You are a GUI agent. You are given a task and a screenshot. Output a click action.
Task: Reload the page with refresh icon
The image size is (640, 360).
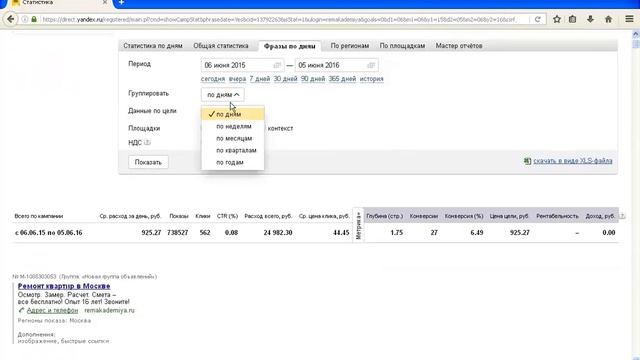[538, 19]
